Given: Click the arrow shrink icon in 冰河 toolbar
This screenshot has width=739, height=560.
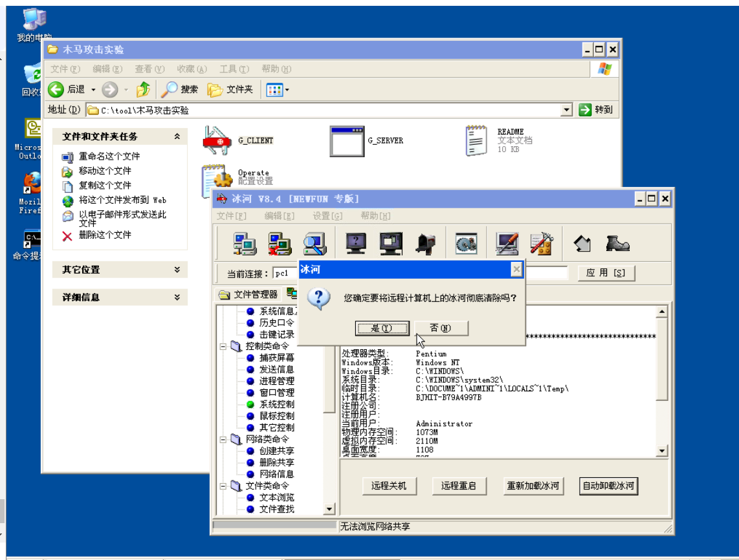Looking at the screenshot, I should tap(582, 244).
